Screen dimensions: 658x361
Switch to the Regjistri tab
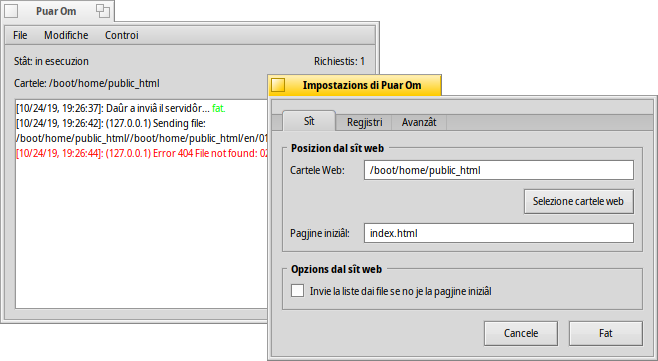click(364, 123)
